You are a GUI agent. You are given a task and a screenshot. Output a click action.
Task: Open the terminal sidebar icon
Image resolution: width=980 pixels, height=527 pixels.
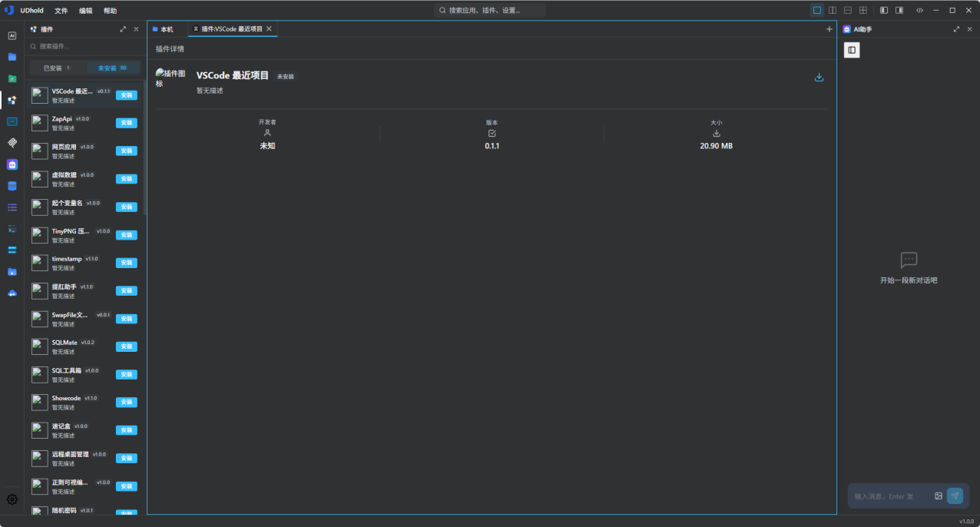(12, 229)
